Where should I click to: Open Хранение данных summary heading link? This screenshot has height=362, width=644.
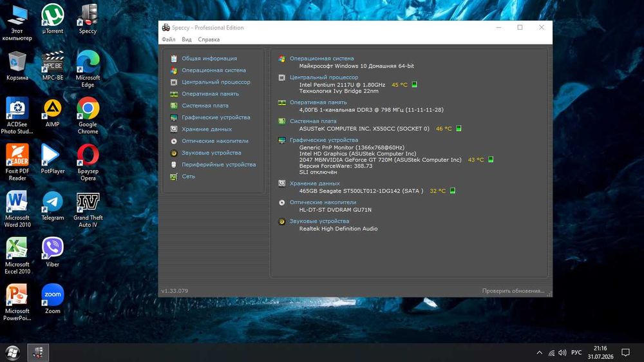(x=315, y=184)
